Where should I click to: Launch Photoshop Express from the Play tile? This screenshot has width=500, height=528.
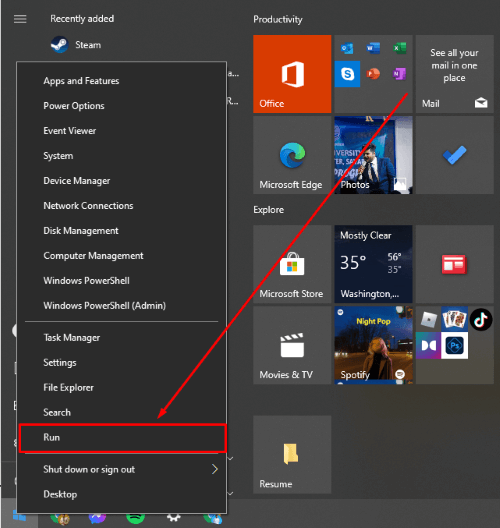pos(455,345)
